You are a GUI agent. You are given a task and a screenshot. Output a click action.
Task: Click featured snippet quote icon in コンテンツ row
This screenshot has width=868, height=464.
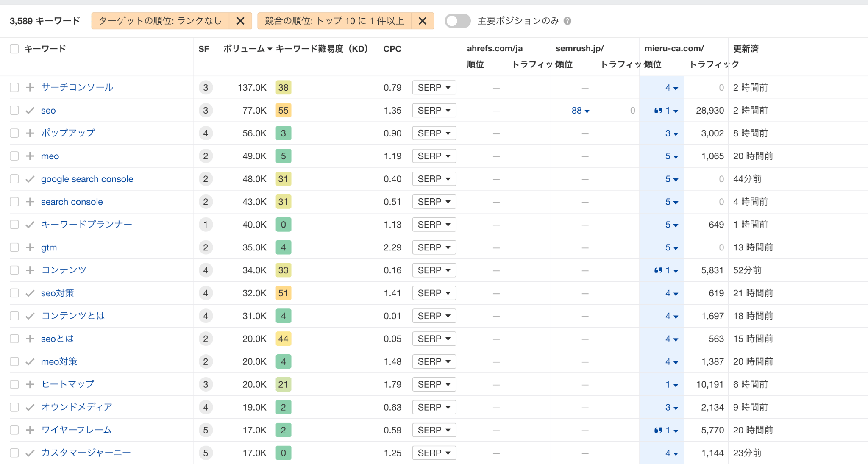(658, 270)
